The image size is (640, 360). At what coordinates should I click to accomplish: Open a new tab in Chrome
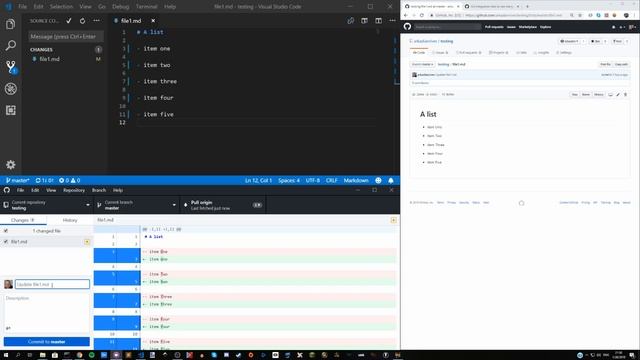coord(527,6)
